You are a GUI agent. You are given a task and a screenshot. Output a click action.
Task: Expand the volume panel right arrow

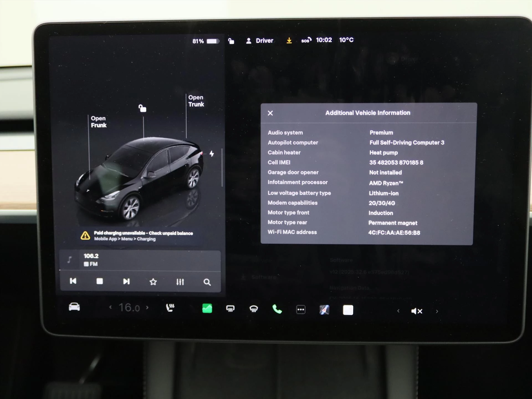(437, 311)
